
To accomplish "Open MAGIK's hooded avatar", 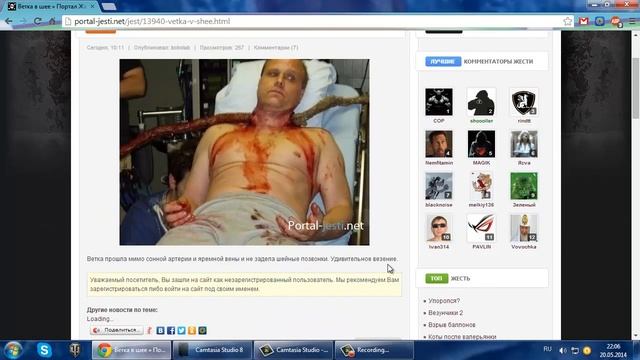I will (481, 144).
